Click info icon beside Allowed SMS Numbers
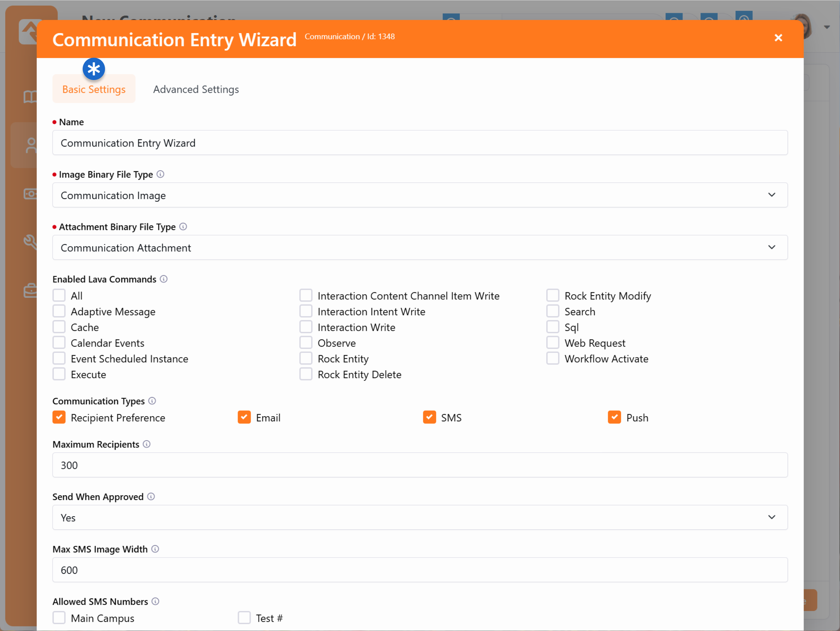The width and height of the screenshot is (840, 631). (155, 601)
